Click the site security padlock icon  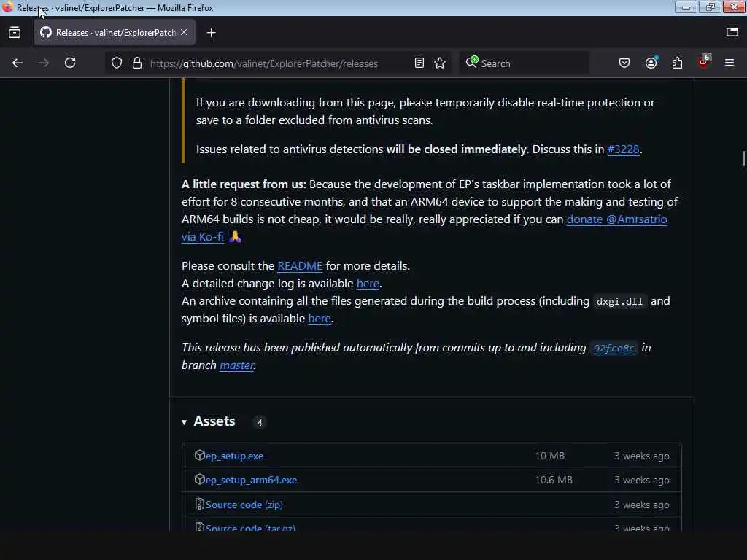(137, 63)
